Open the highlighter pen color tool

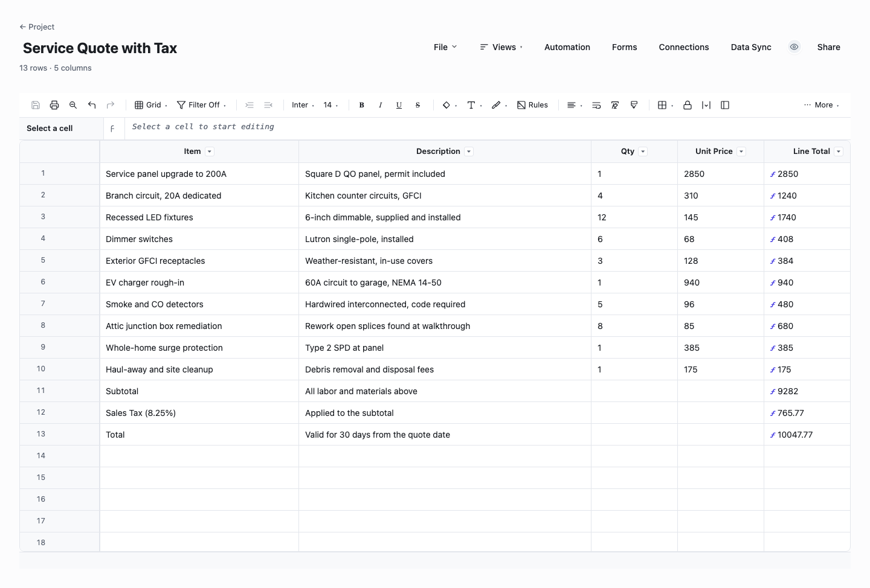click(x=499, y=105)
